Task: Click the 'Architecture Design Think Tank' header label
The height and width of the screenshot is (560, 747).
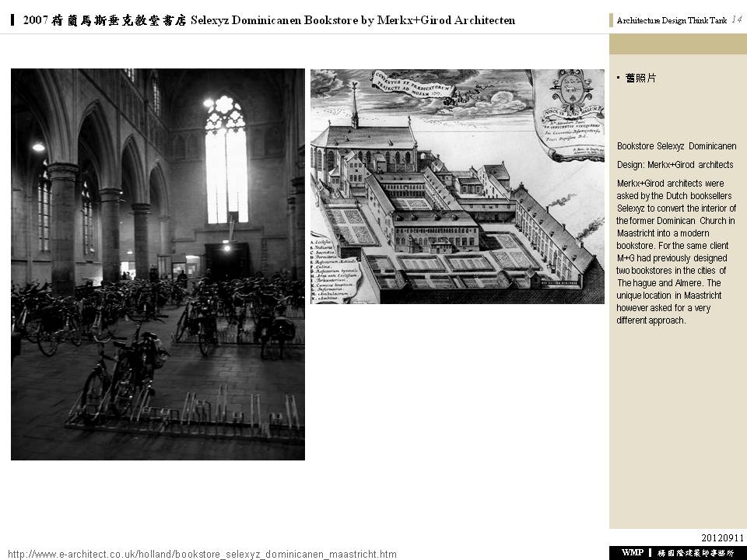Action: pos(671,21)
